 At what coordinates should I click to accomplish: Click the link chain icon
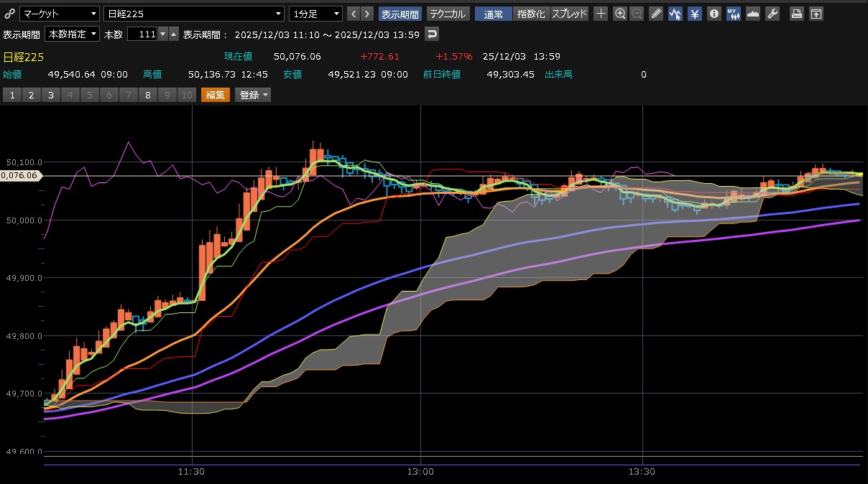pyautogui.click(x=9, y=14)
